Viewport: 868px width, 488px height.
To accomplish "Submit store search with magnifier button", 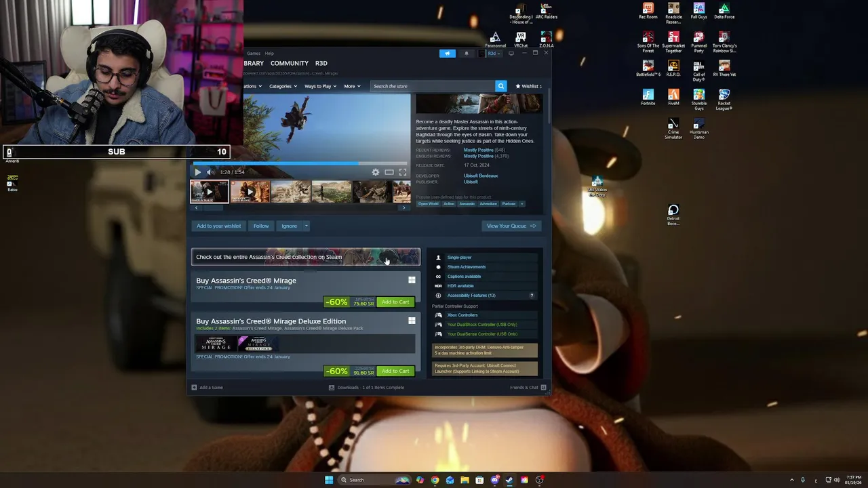I will tap(500, 86).
